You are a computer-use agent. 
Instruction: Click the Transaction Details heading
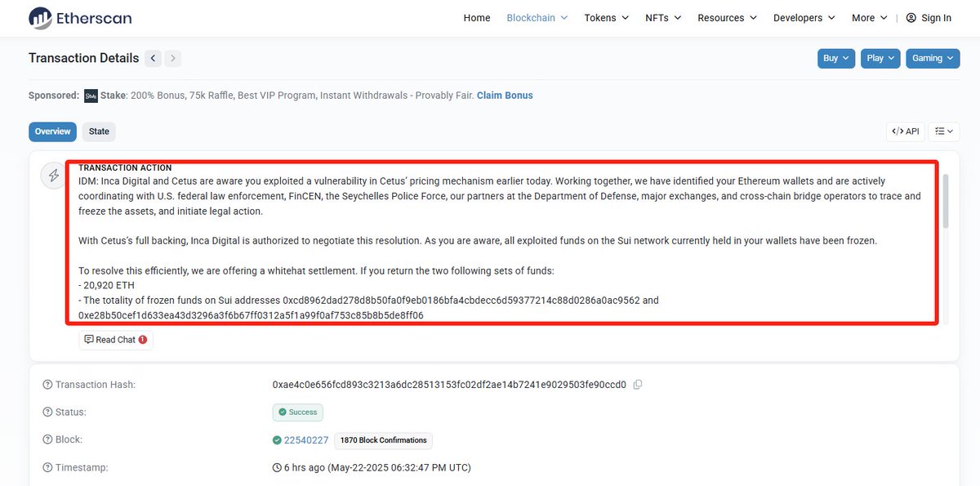(84, 58)
